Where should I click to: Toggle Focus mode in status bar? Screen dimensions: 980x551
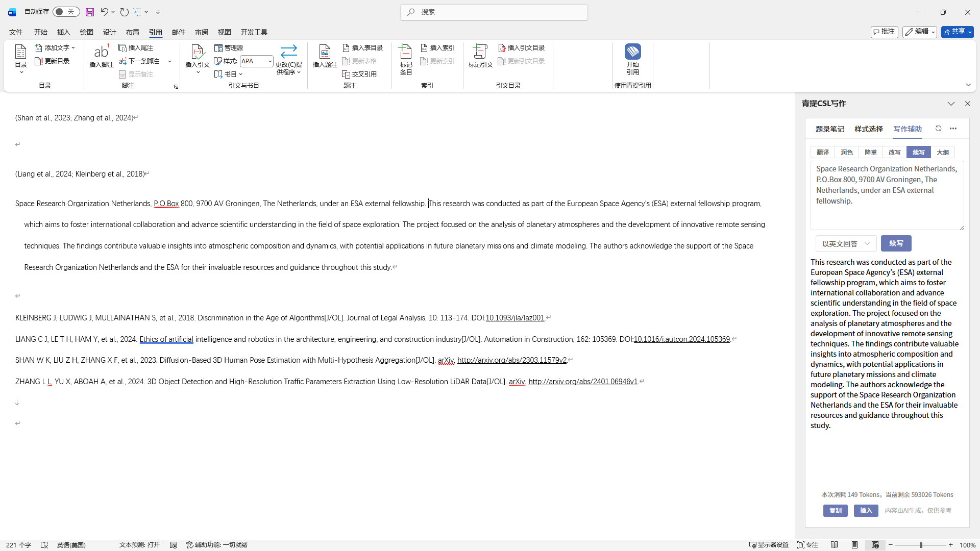pos(808,545)
